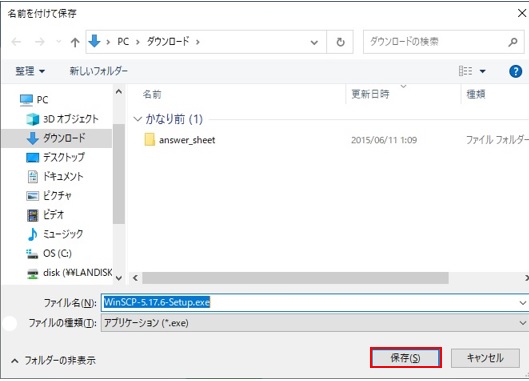Open address bar history dropdown
Screen dimensions: 529x381
314,42
